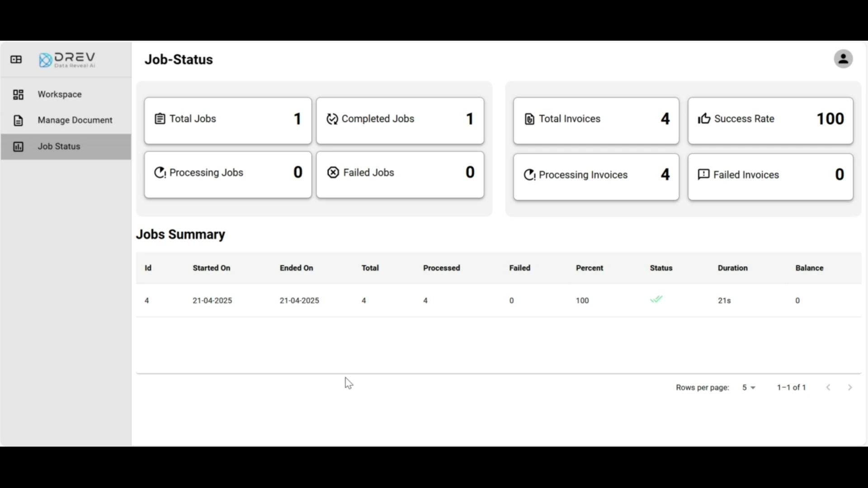Click the Total Invoices document icon

pos(529,119)
